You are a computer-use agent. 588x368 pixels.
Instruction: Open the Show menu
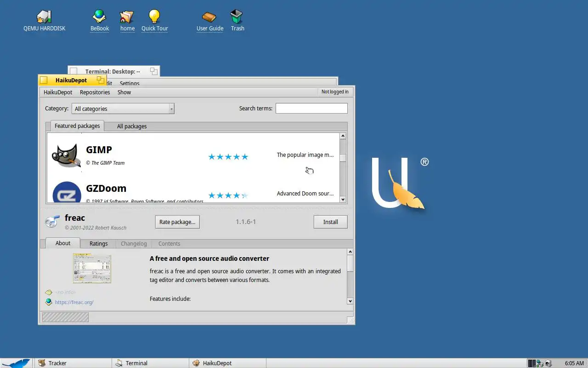click(x=124, y=92)
